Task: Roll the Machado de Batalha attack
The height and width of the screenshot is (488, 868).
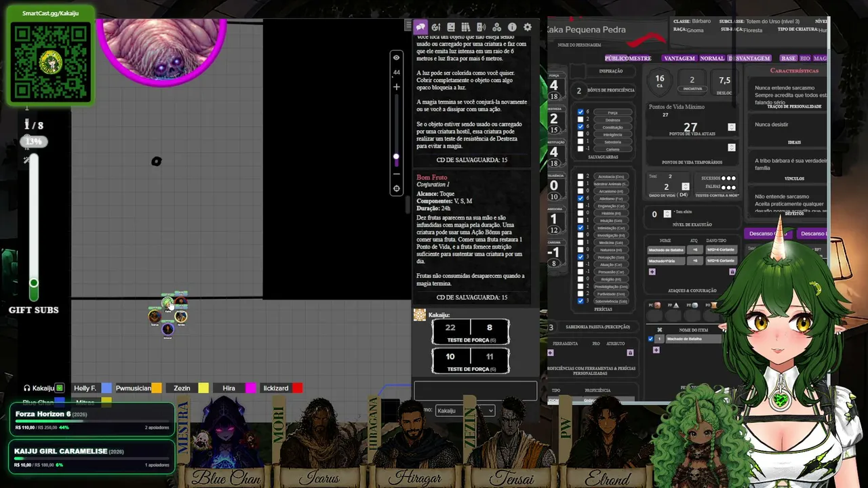Action: 666,250
